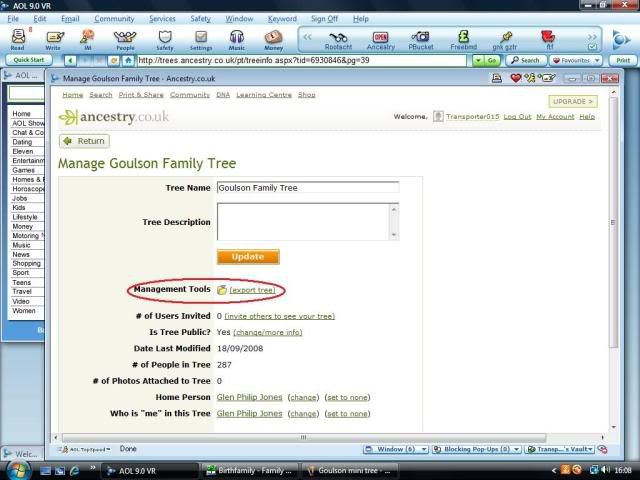
Task: Open the red ftf favourite shortcut
Action: pyautogui.click(x=548, y=40)
